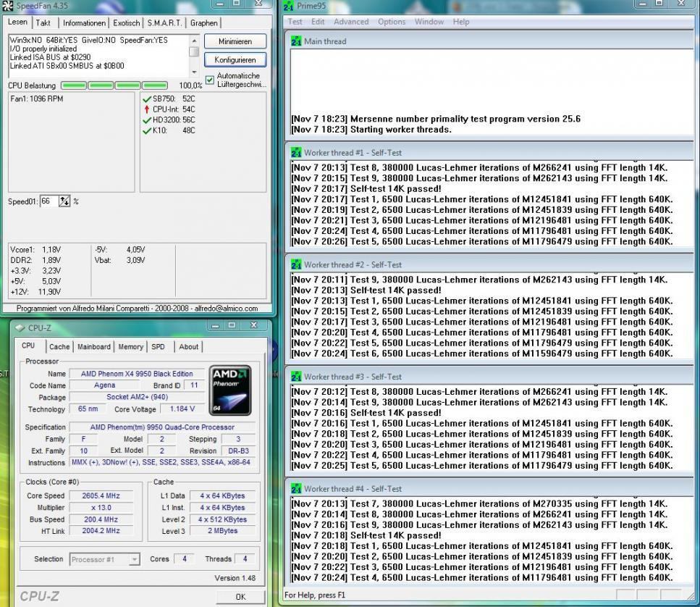
Task: Switch to SpeedFan Takt tab
Action: pos(43,22)
